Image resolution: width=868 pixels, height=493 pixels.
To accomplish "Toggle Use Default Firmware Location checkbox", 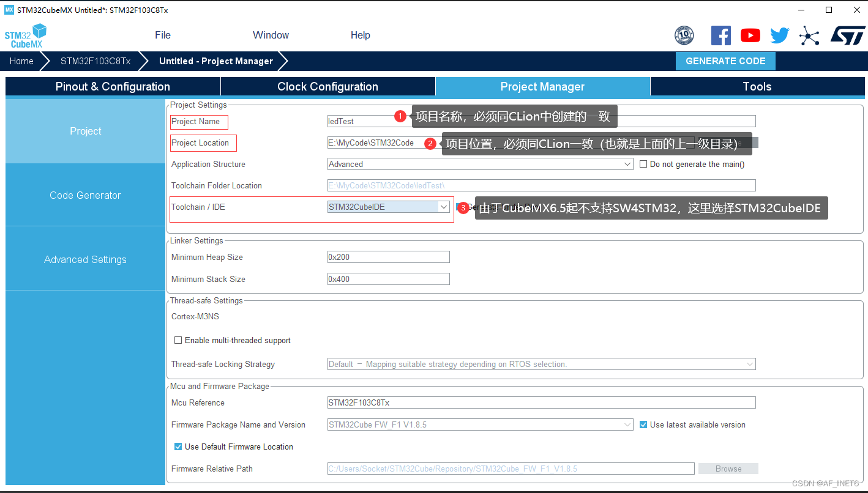I will [x=178, y=447].
